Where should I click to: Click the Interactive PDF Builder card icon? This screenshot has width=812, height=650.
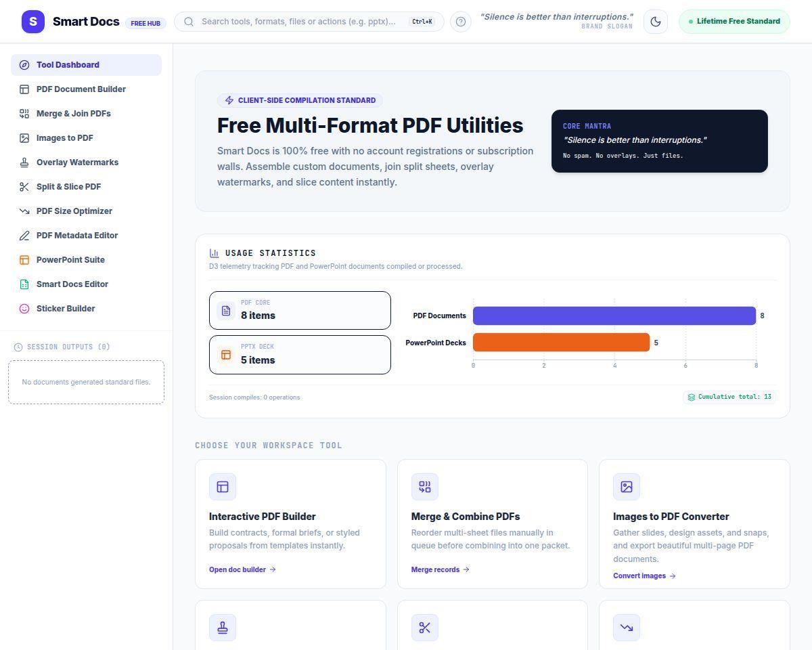tap(223, 487)
